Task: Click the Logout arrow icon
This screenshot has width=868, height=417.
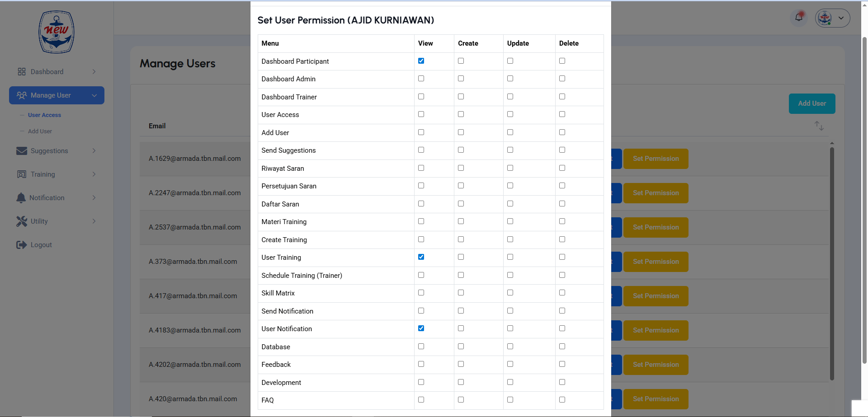Action: click(22, 245)
